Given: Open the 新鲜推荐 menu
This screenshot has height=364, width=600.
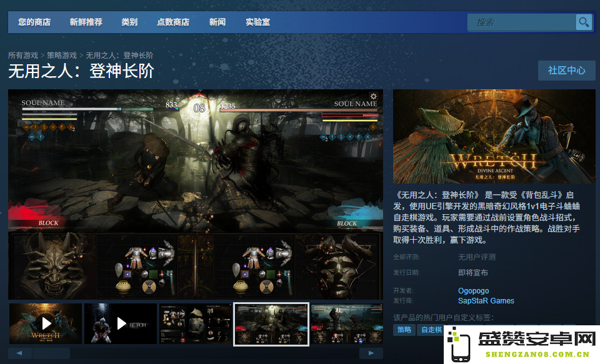Looking at the screenshot, I should tap(86, 22).
